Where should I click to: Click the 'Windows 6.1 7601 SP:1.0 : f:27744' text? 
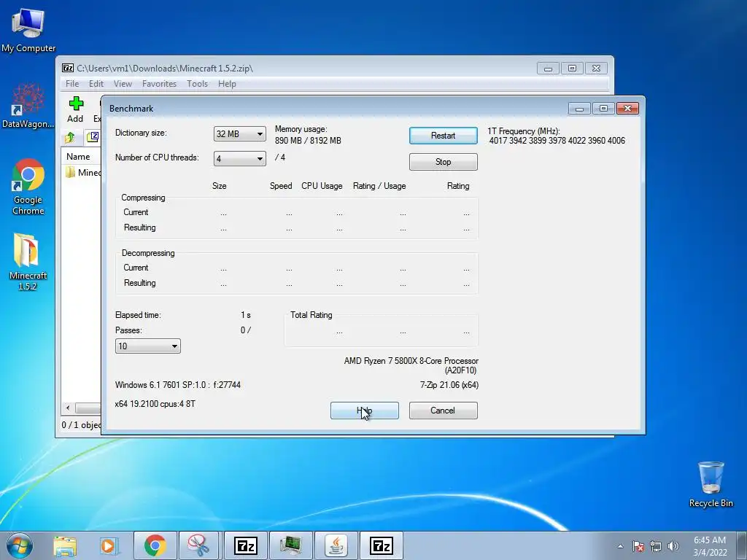178,385
